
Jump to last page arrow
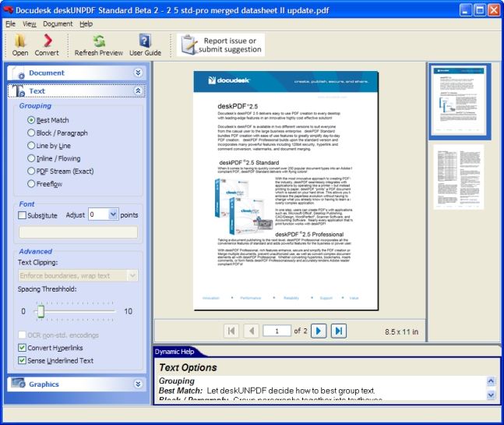[x=339, y=331]
